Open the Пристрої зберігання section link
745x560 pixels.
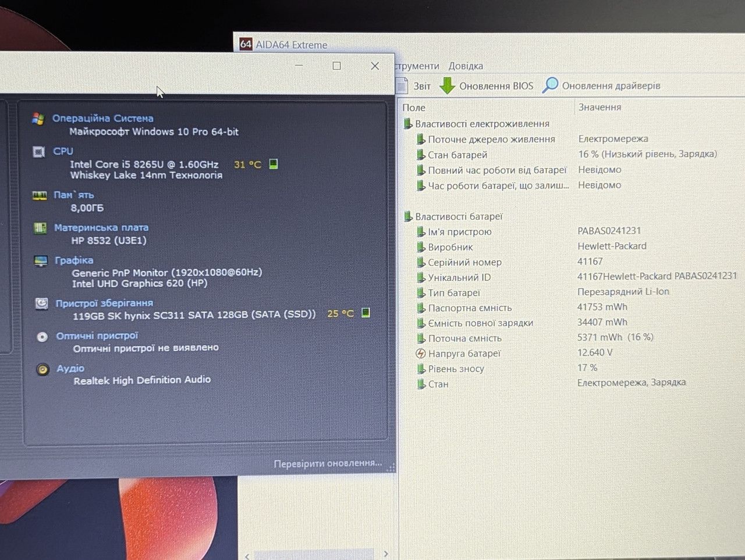click(x=104, y=303)
